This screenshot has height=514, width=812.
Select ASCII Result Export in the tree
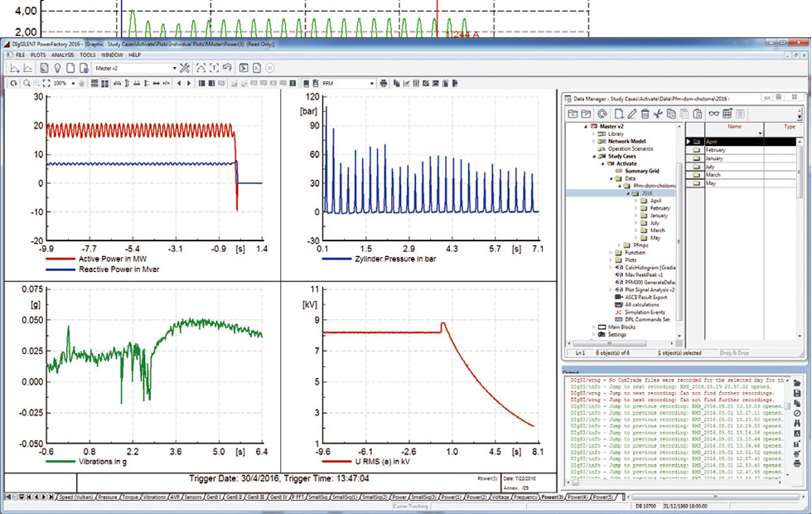point(645,298)
